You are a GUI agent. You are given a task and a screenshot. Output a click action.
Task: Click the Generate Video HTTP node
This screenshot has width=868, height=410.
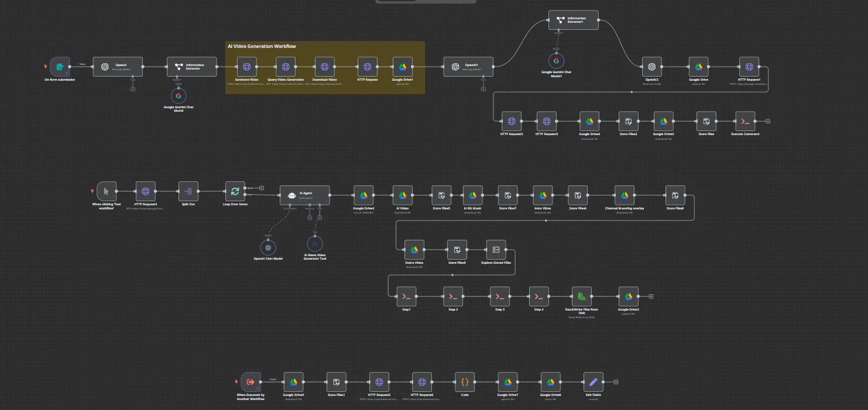coord(246,67)
